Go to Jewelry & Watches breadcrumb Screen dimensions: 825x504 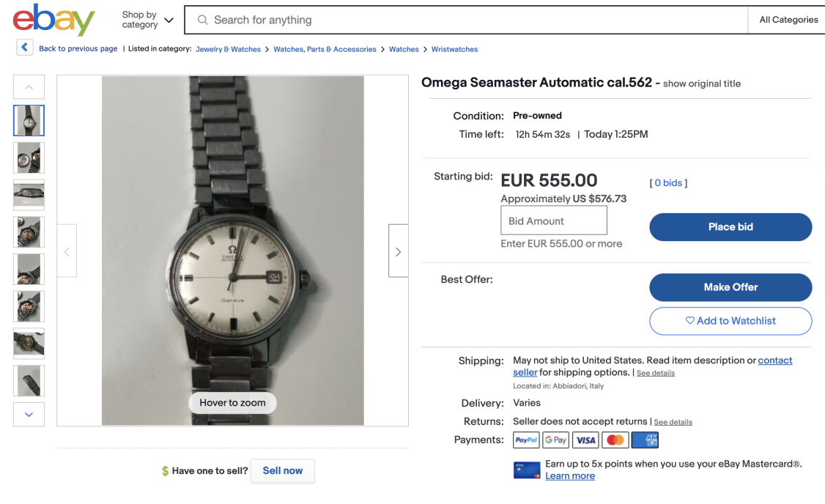[228, 49]
